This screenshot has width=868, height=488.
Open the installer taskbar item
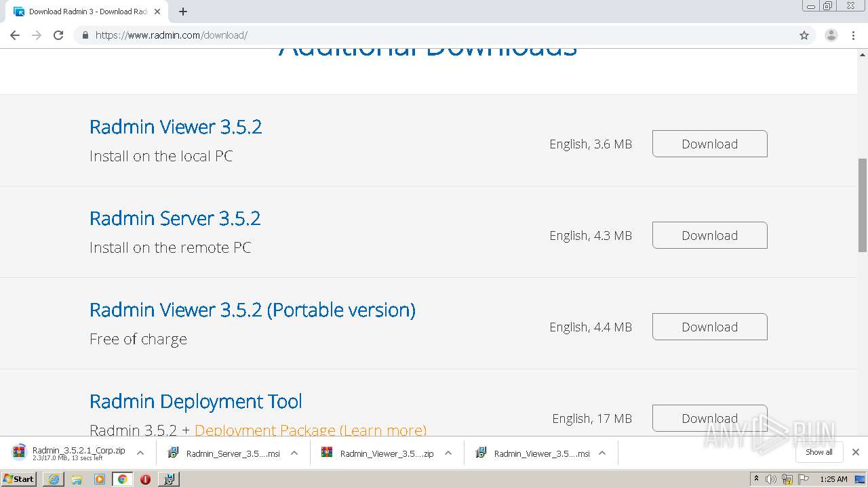[169, 479]
